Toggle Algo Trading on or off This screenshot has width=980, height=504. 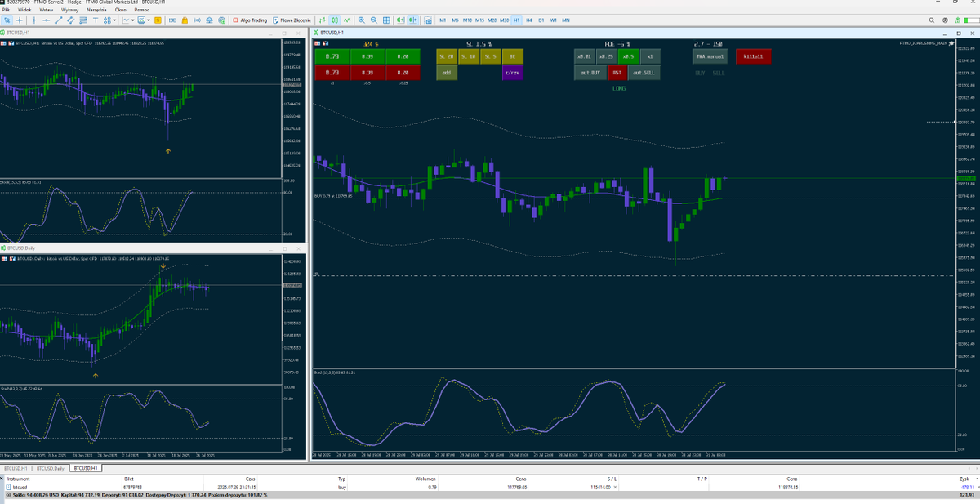[x=251, y=20]
